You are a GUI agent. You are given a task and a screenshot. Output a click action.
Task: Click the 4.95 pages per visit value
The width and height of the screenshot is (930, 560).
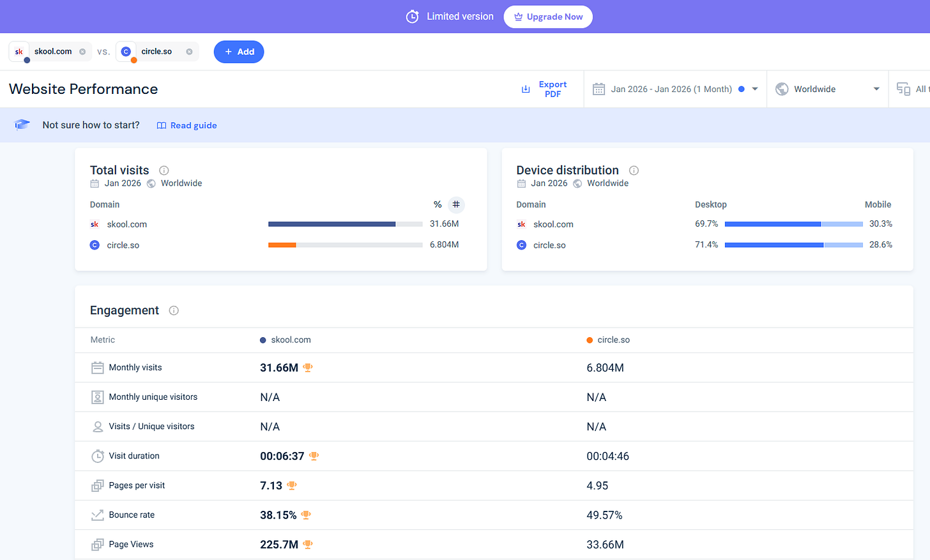coord(597,486)
